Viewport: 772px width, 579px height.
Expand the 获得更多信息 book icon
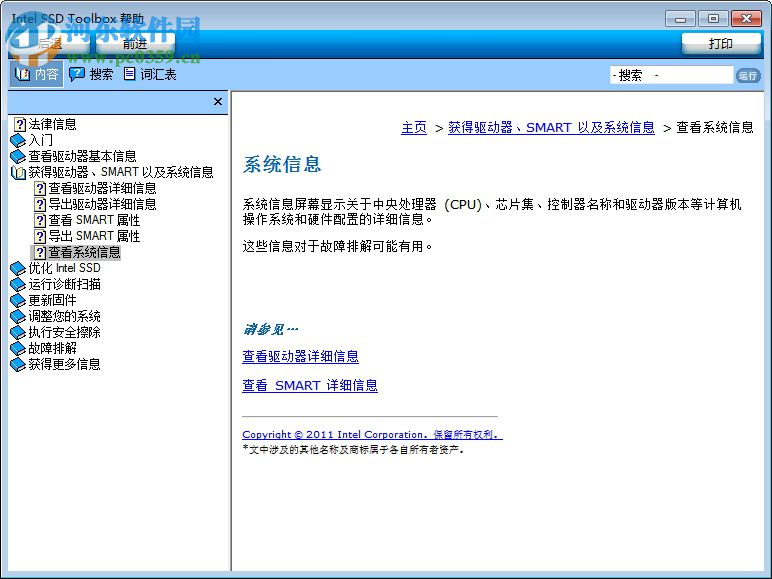18,364
